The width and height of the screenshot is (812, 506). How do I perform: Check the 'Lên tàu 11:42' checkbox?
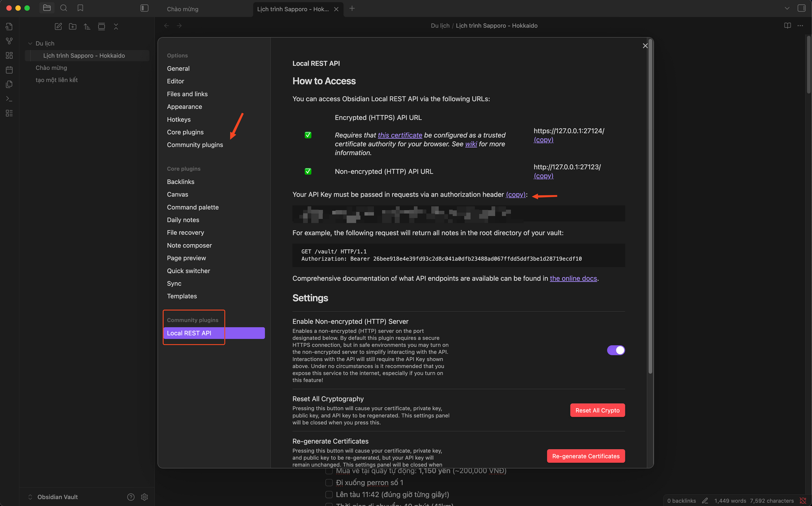click(x=329, y=495)
